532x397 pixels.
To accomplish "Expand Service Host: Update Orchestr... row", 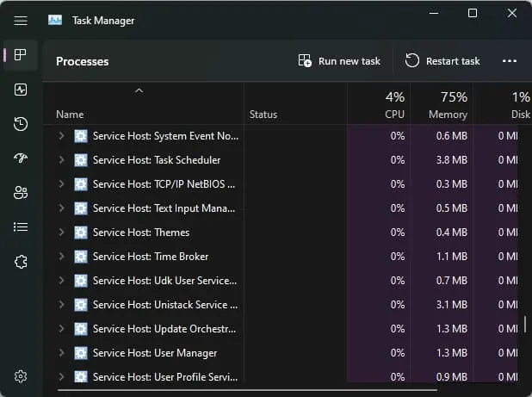I will click(61, 329).
